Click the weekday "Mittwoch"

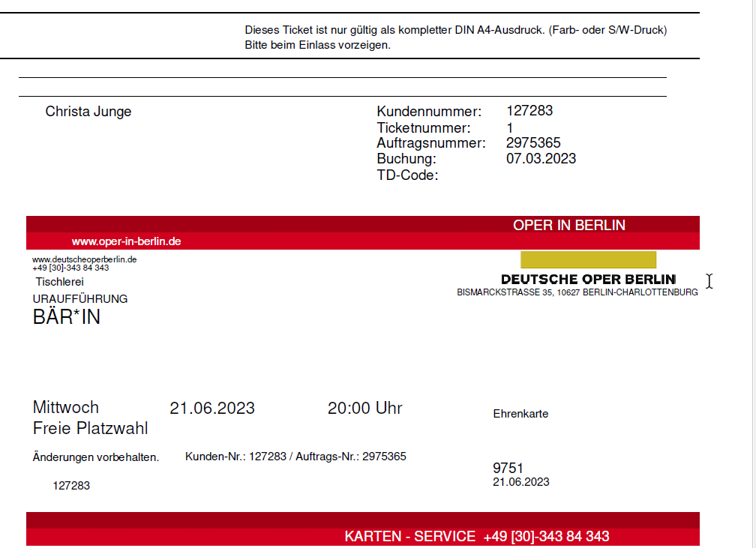pos(65,407)
